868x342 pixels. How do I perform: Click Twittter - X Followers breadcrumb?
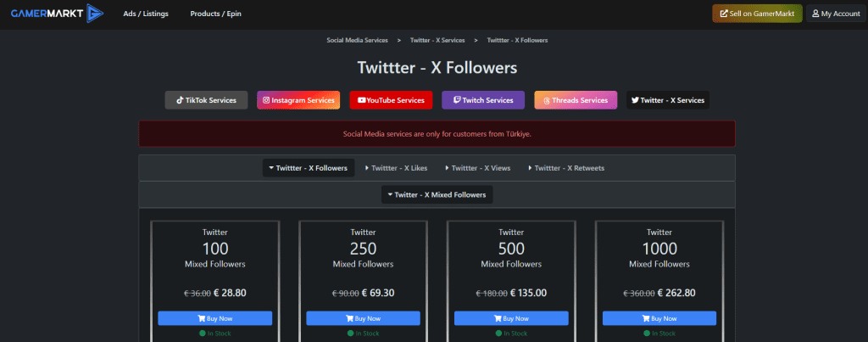point(518,41)
